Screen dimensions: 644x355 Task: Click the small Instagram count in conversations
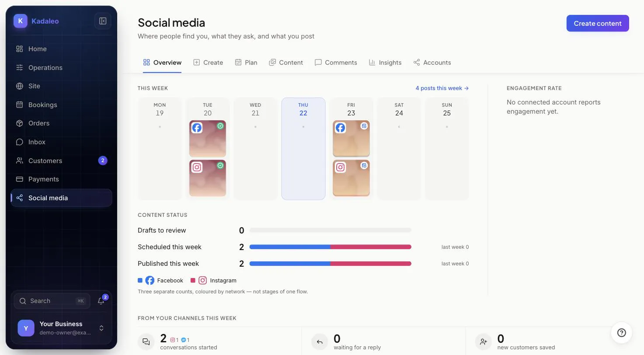pos(174,340)
